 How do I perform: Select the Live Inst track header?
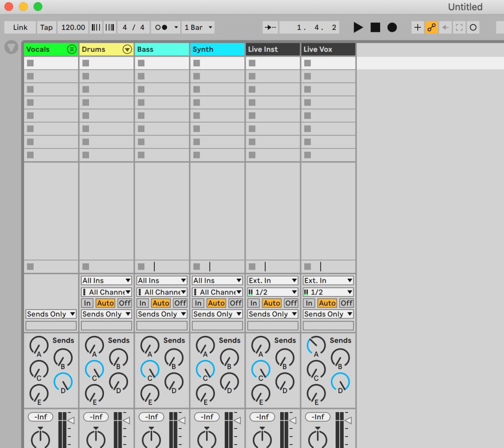coord(272,49)
